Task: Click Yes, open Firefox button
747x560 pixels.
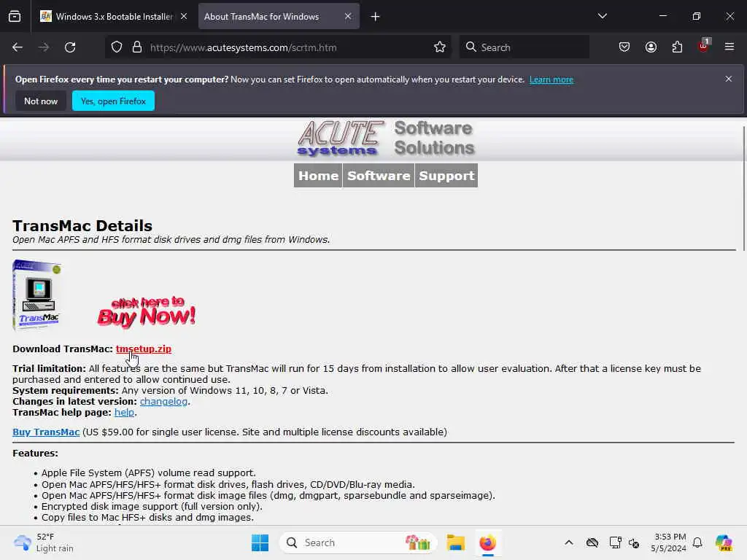Action: (x=113, y=101)
